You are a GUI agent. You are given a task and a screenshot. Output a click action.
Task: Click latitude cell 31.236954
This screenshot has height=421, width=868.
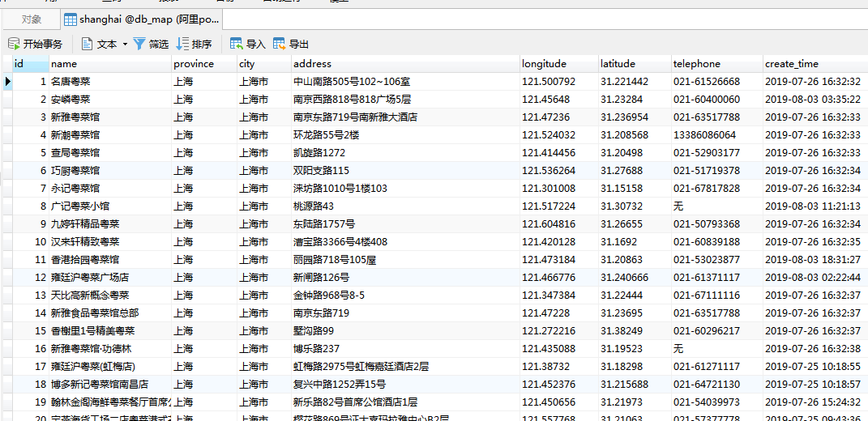[x=635, y=117]
